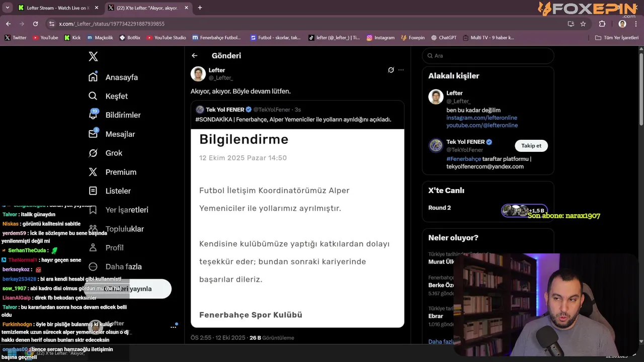Image resolution: width=644 pixels, height=362 pixels.
Task: Click #Fenerbahçe hashtag in Tek Yol FENER bio
Action: click(463, 159)
